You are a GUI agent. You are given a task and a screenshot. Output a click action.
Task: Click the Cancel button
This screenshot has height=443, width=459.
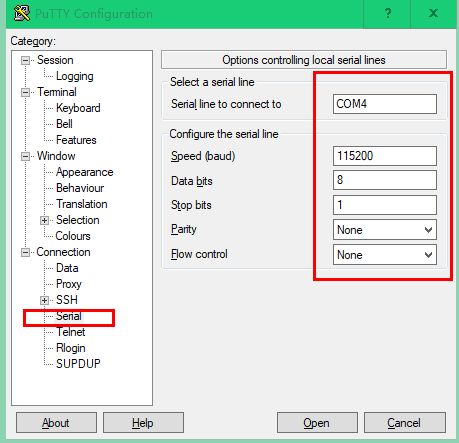pyautogui.click(x=405, y=423)
